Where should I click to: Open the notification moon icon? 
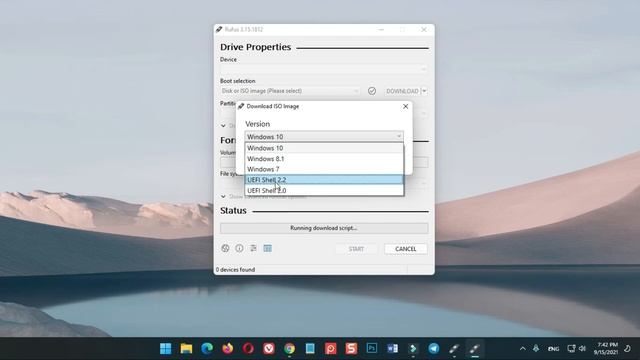[627, 349]
